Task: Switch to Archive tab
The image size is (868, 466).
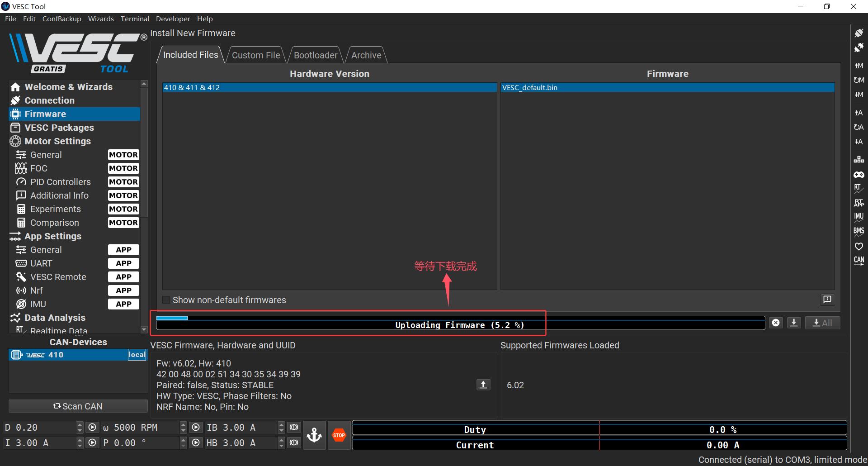Action: [x=366, y=55]
